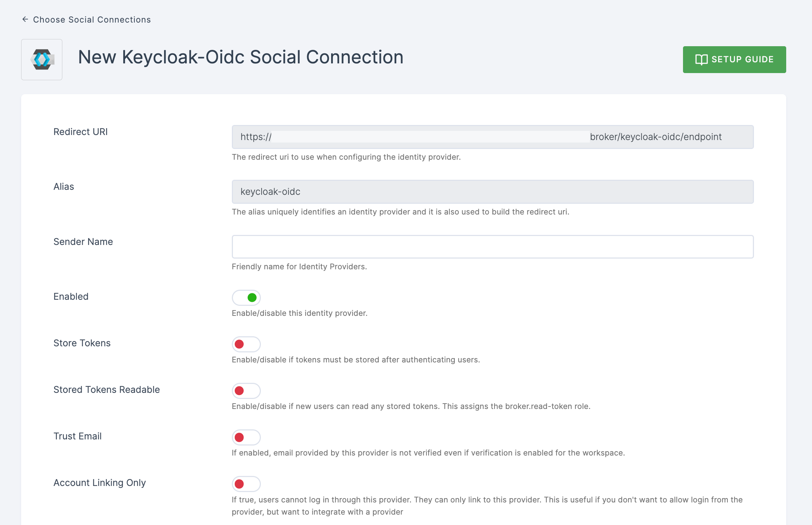Go back to Choose Social Connections
The height and width of the screenshot is (525, 812).
92,20
